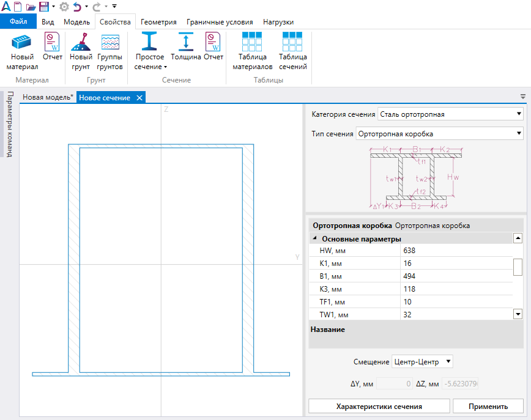Viewport: 531px width, 420px height.
Task: Switch to the Новая модель* document tab
Action: point(48,97)
